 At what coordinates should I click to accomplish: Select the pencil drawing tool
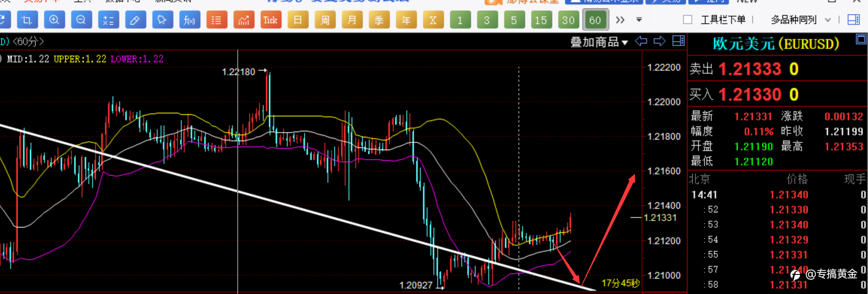[135, 20]
